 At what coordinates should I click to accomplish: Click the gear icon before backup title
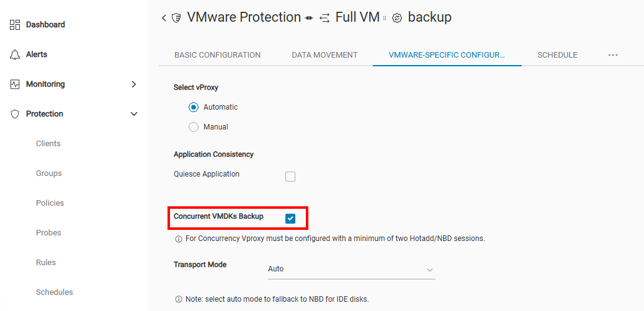tap(398, 18)
